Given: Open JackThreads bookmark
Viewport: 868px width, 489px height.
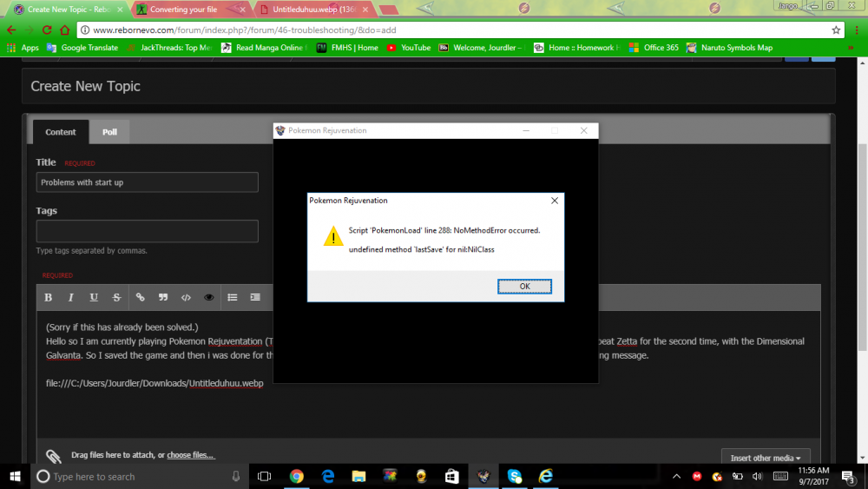Looking at the screenshot, I should tap(169, 48).
